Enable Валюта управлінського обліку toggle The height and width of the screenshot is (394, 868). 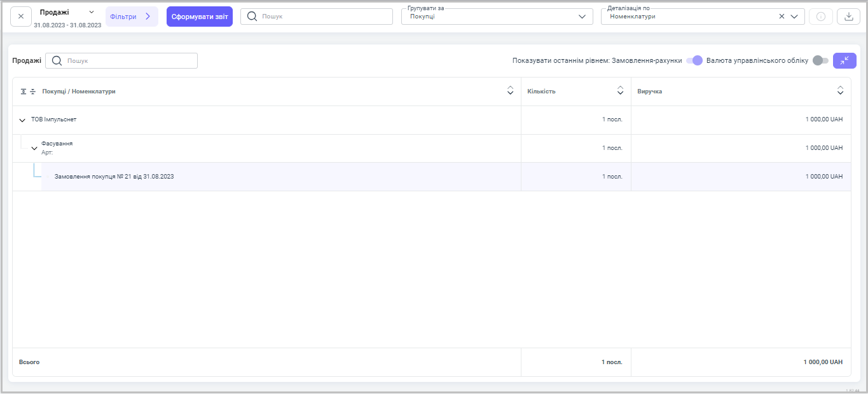pos(820,60)
